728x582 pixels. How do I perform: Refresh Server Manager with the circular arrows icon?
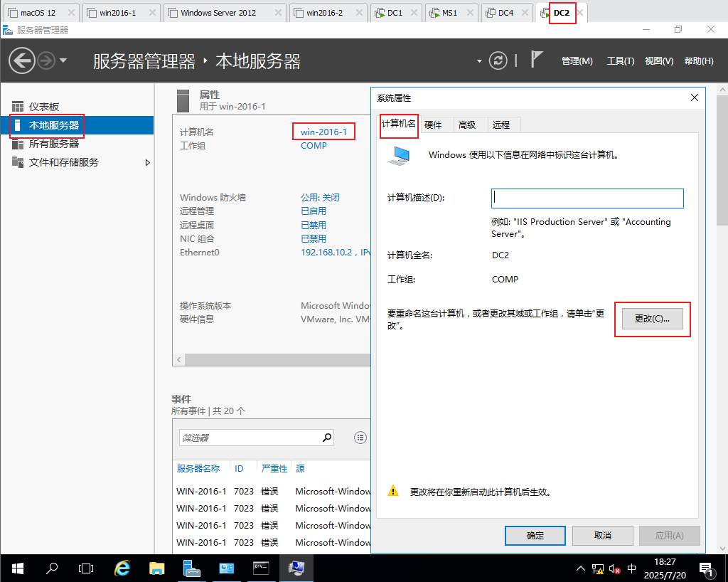point(498,60)
